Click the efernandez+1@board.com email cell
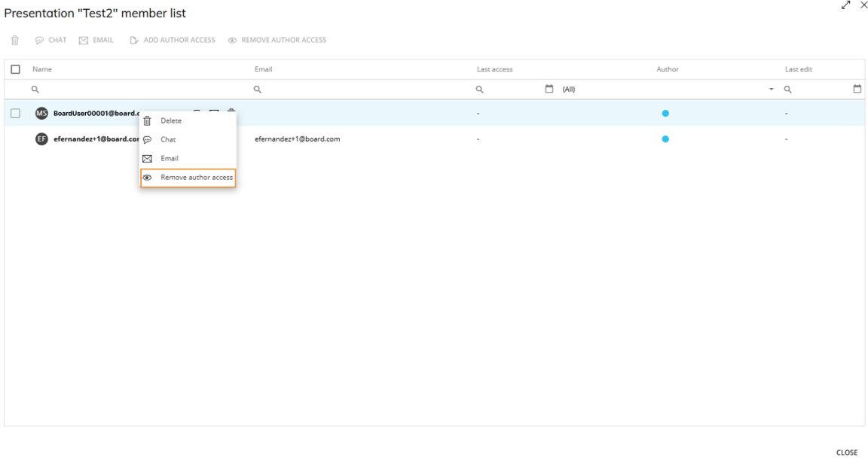868x460 pixels. tap(298, 139)
